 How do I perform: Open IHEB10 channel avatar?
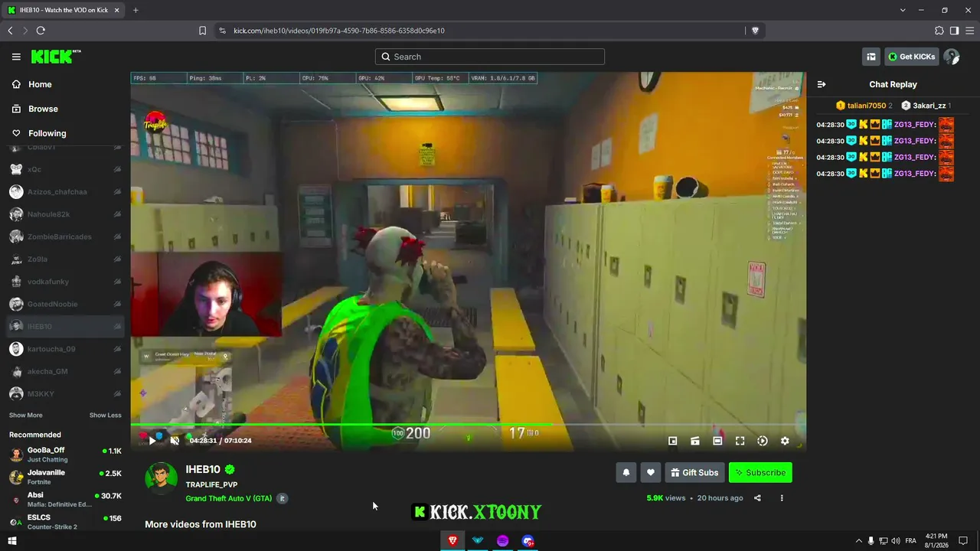[162, 478]
